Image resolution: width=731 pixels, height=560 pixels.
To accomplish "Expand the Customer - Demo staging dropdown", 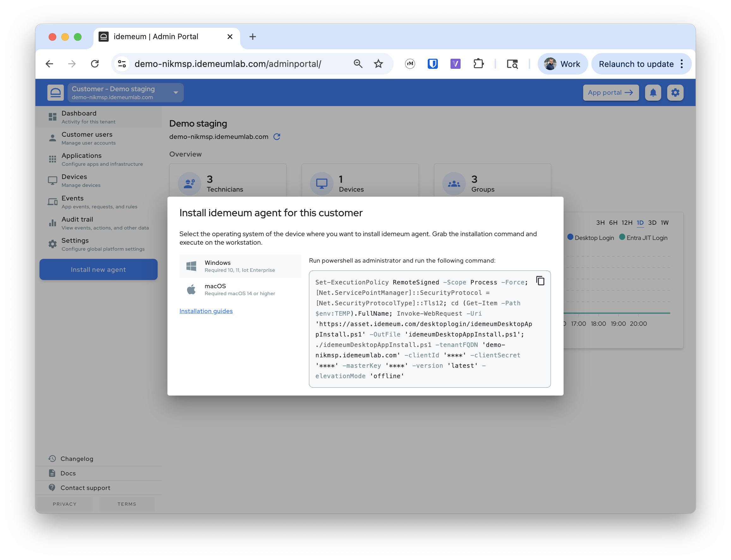I will point(125,93).
